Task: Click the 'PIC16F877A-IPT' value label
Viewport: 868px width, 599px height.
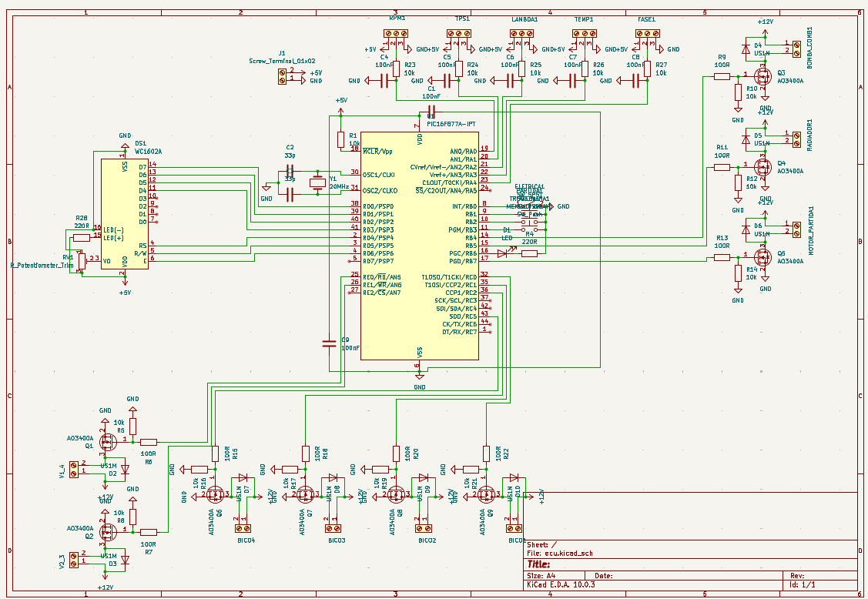Action: click(x=451, y=124)
